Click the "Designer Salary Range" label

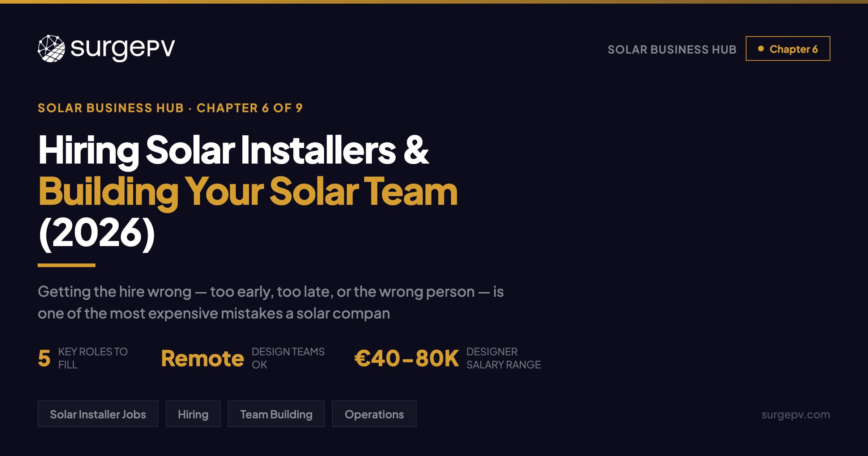[503, 358]
